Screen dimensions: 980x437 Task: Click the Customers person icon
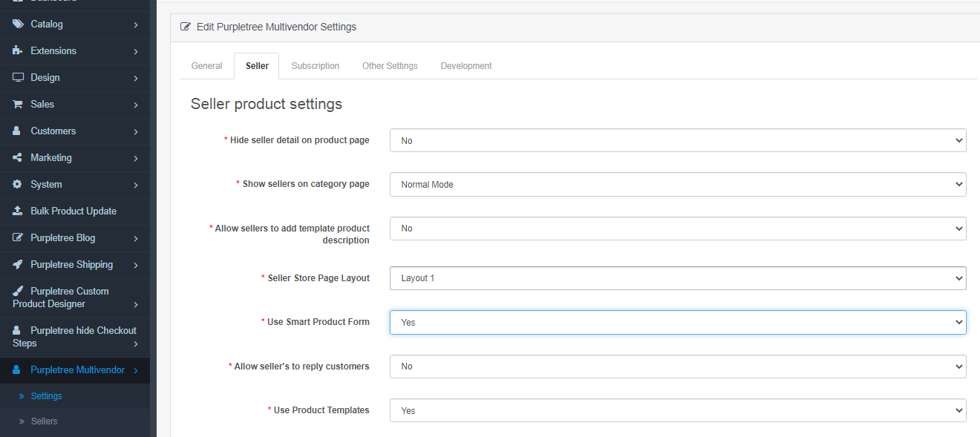coord(17,131)
